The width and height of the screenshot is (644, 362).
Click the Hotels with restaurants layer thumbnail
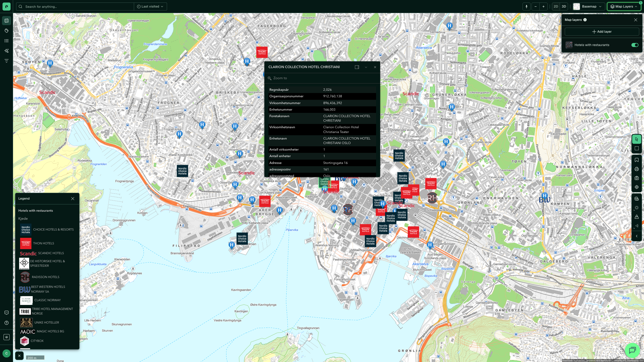569,45
